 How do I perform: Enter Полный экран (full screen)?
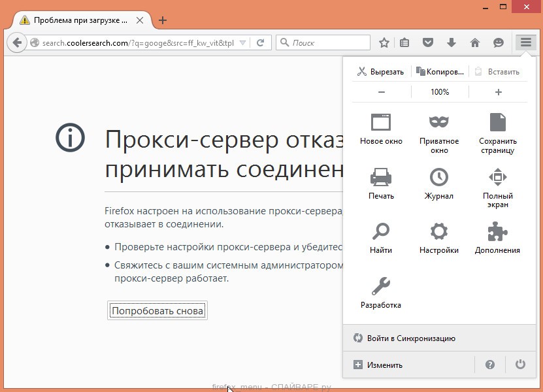[x=498, y=188]
